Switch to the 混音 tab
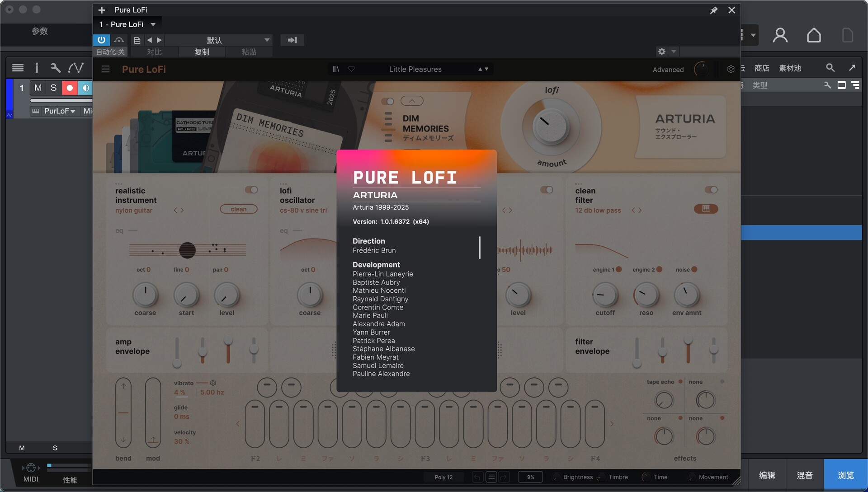The width and height of the screenshot is (868, 492). point(805,475)
